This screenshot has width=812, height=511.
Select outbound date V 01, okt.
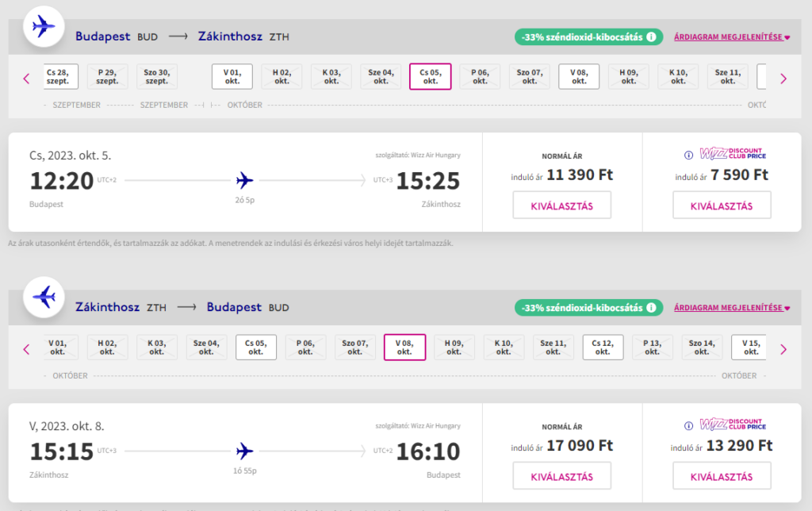click(x=232, y=77)
